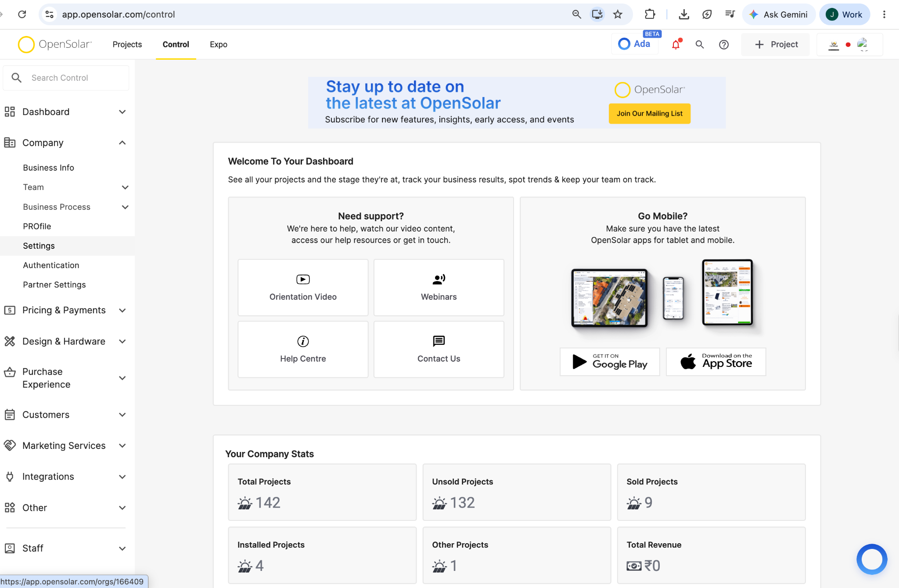Viewport: 899px width, 588px height.
Task: Click the browser address bar URL
Action: click(x=119, y=14)
